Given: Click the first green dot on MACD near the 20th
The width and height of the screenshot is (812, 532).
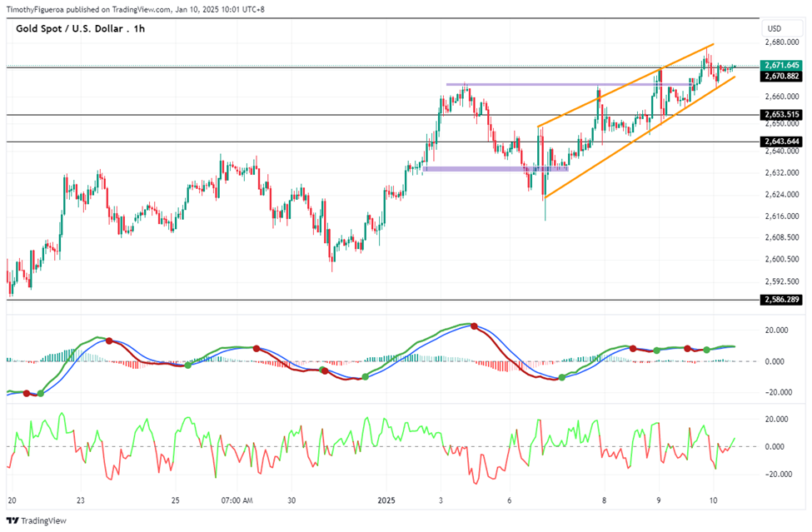Looking at the screenshot, I should tap(41, 394).
